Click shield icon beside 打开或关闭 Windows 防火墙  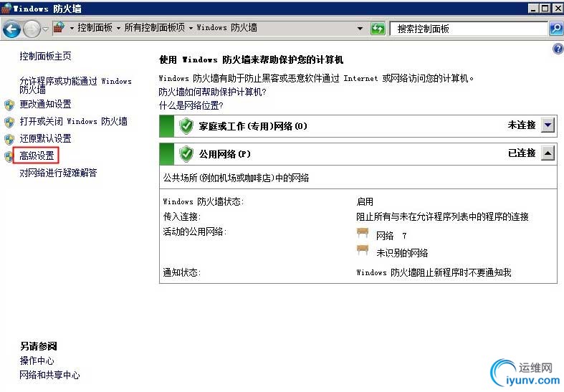tap(9, 123)
